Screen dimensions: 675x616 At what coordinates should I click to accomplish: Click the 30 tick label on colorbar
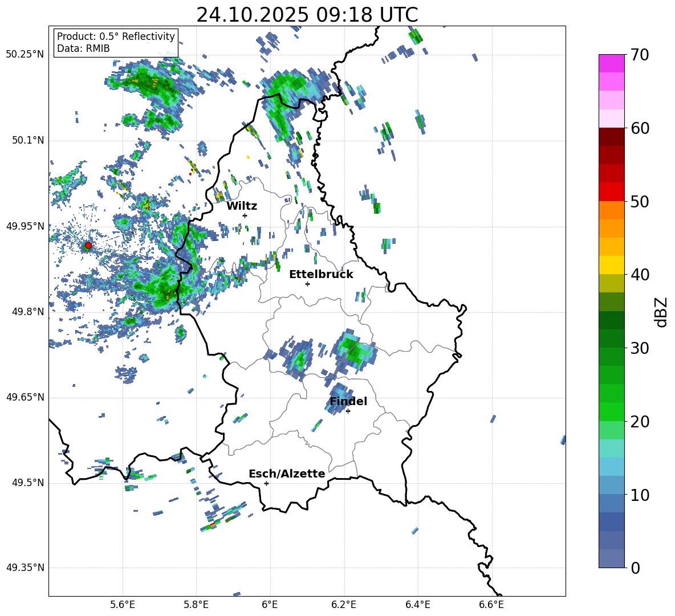(640, 348)
